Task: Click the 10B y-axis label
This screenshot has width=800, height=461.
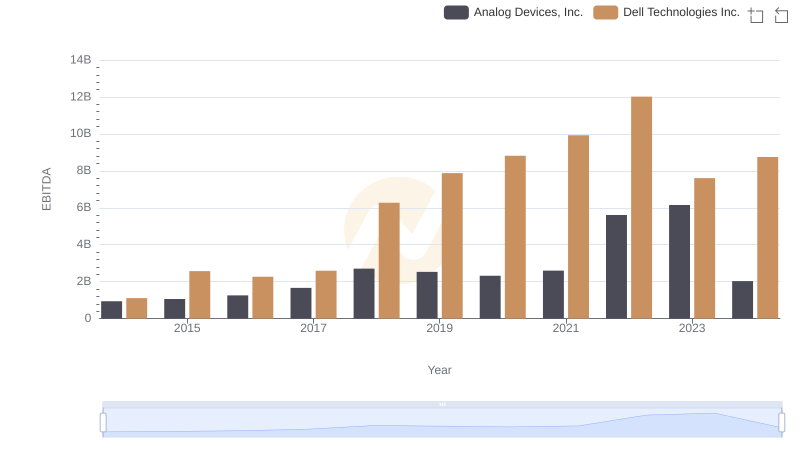Action: [81, 134]
